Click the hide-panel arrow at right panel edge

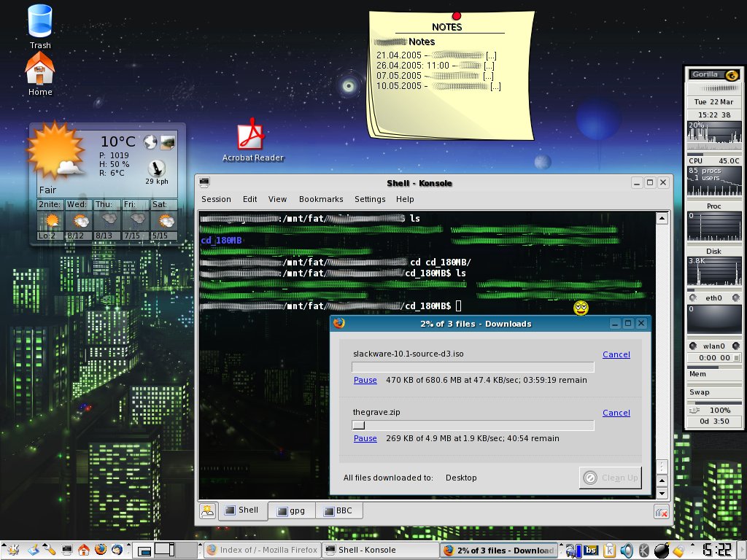click(743, 550)
